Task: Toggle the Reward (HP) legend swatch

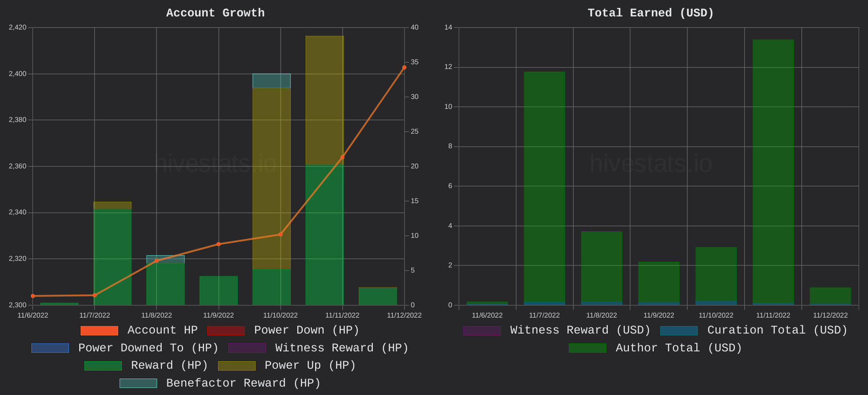Action: click(x=103, y=366)
